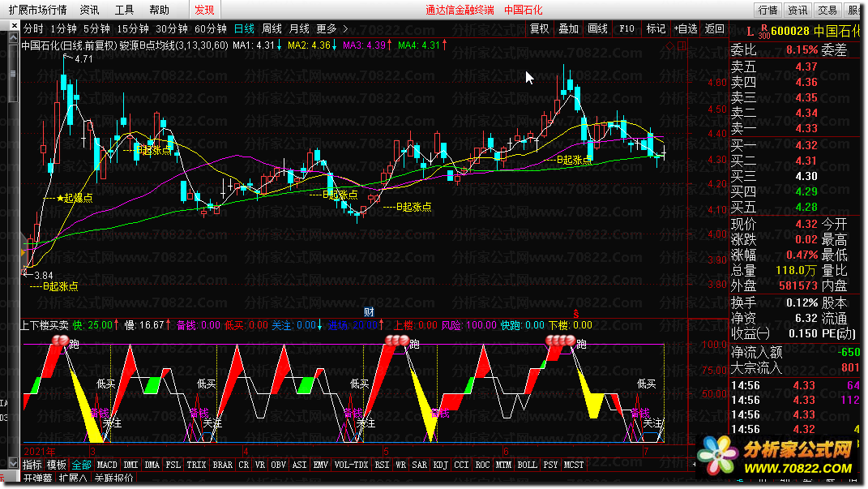Click the 模板 tab at bottom
Screen dimensions: 868x489
pyautogui.click(x=57, y=465)
